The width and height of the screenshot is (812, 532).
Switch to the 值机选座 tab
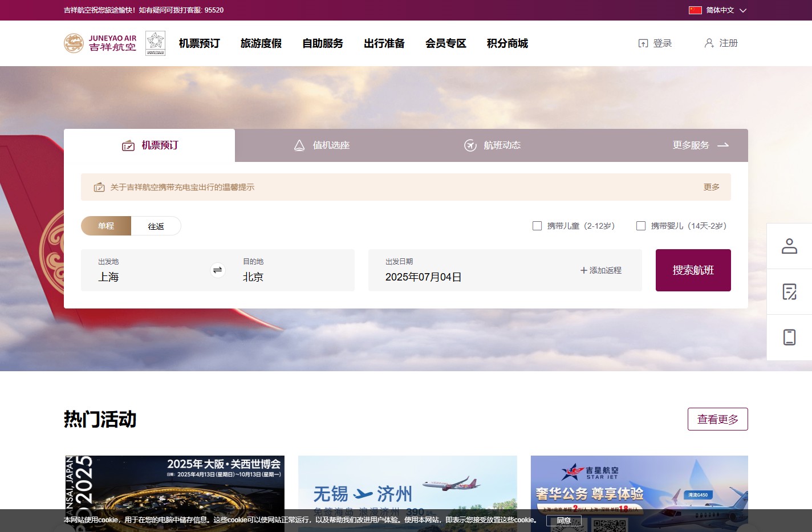tap(320, 145)
